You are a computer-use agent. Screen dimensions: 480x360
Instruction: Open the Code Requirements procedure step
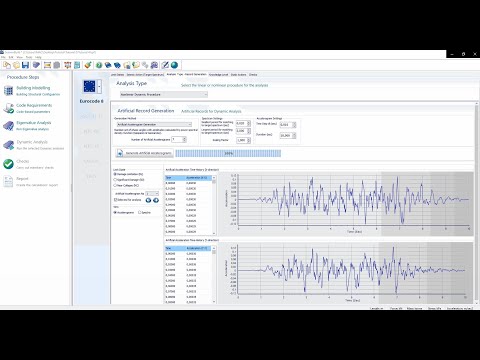33,108
